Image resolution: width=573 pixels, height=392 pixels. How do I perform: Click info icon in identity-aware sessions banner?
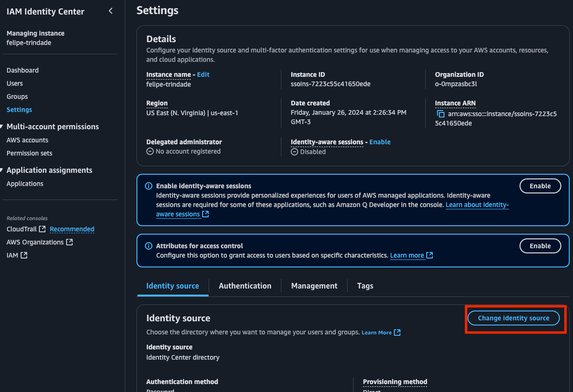(149, 186)
